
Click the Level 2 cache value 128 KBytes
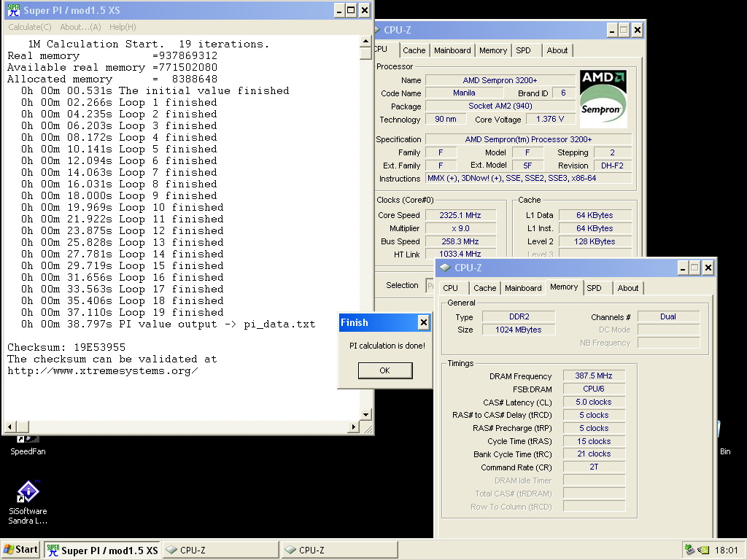(x=595, y=241)
